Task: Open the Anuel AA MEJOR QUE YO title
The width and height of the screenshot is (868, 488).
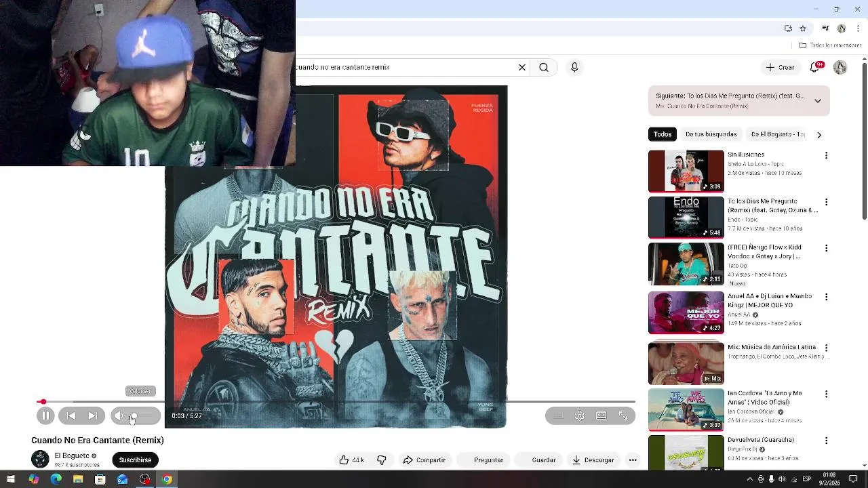Action: (770, 301)
